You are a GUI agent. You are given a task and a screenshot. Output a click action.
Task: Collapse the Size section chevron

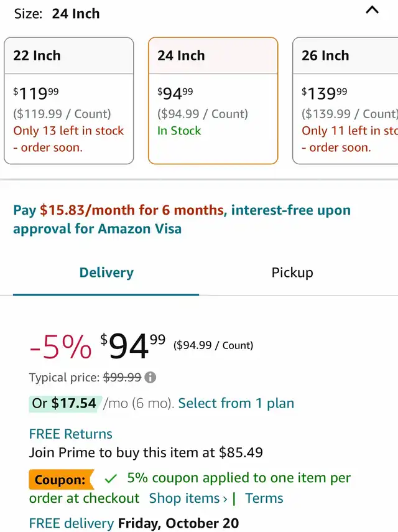tap(372, 10)
